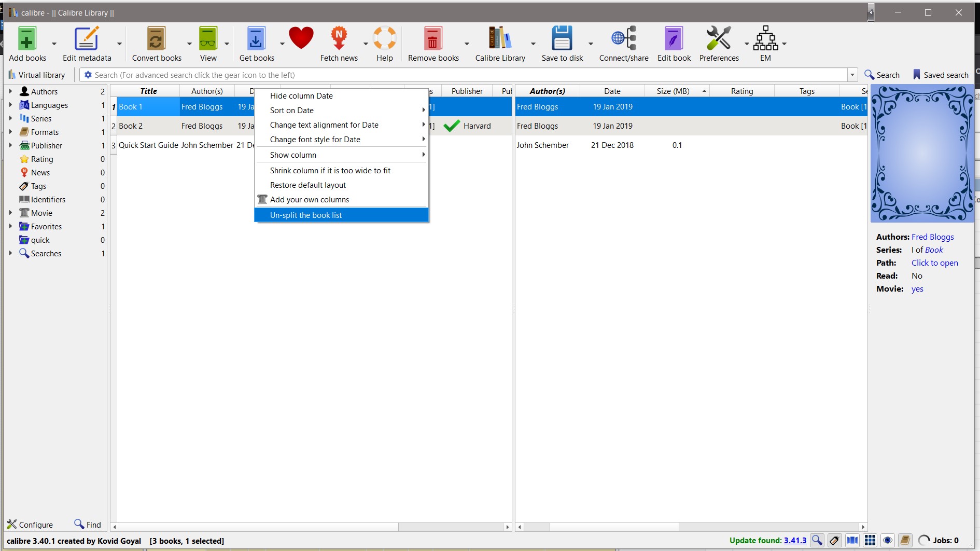Open the Convert books dropdown arrow

[x=189, y=44]
